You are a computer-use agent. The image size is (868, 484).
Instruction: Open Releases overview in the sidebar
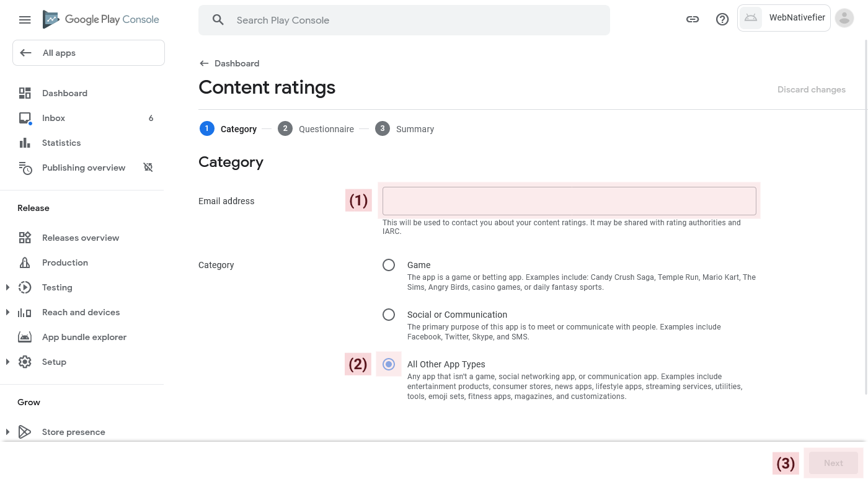coord(82,238)
